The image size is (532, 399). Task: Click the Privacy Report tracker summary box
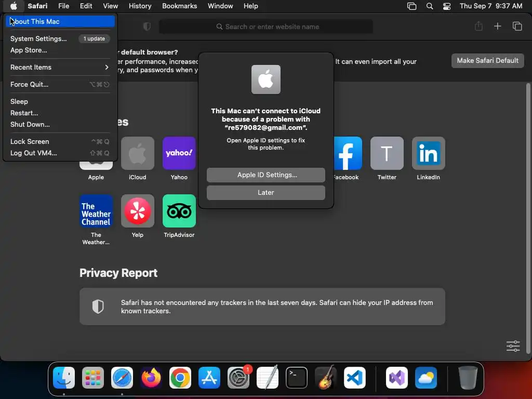coord(262,307)
